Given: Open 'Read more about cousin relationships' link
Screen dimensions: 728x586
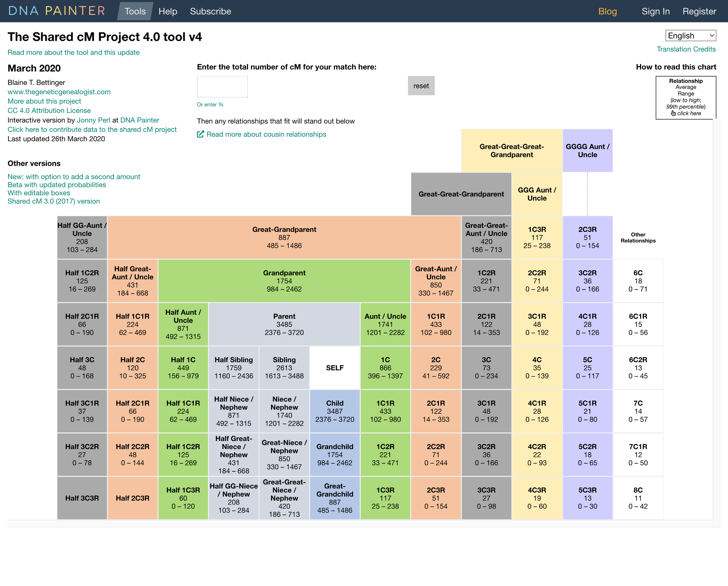Looking at the screenshot, I should (266, 134).
